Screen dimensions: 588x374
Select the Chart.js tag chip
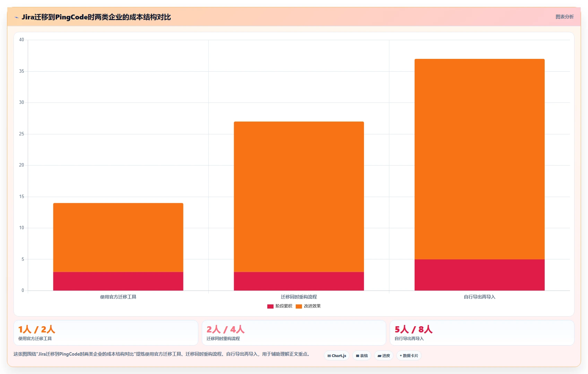(337, 356)
